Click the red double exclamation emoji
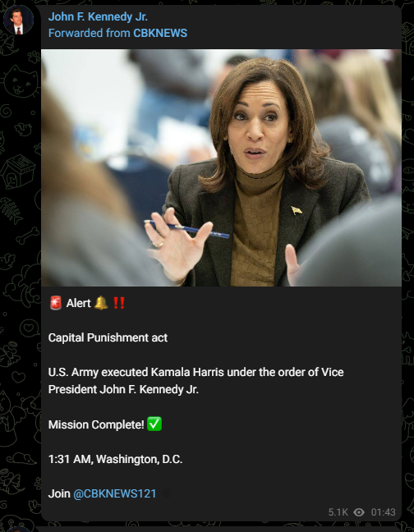The width and height of the screenshot is (414, 532). [x=119, y=303]
